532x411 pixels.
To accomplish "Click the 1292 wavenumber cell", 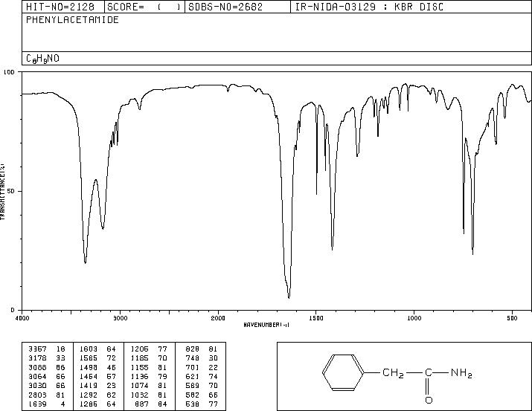I will point(89,395).
